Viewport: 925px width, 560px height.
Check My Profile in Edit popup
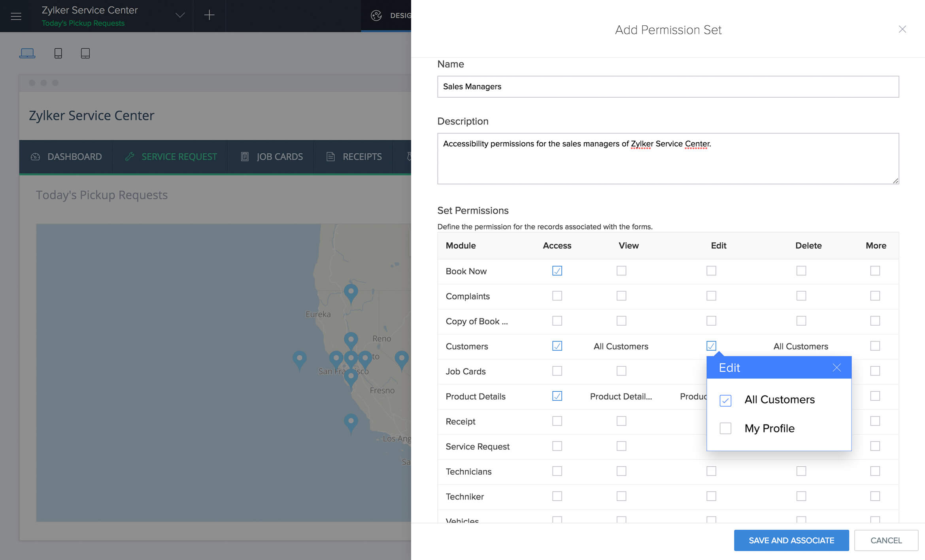coord(725,428)
